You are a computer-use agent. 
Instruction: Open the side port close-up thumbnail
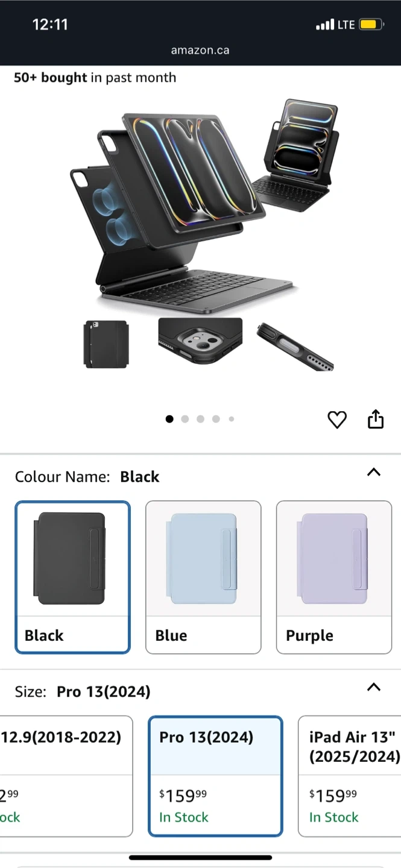pyautogui.click(x=295, y=346)
